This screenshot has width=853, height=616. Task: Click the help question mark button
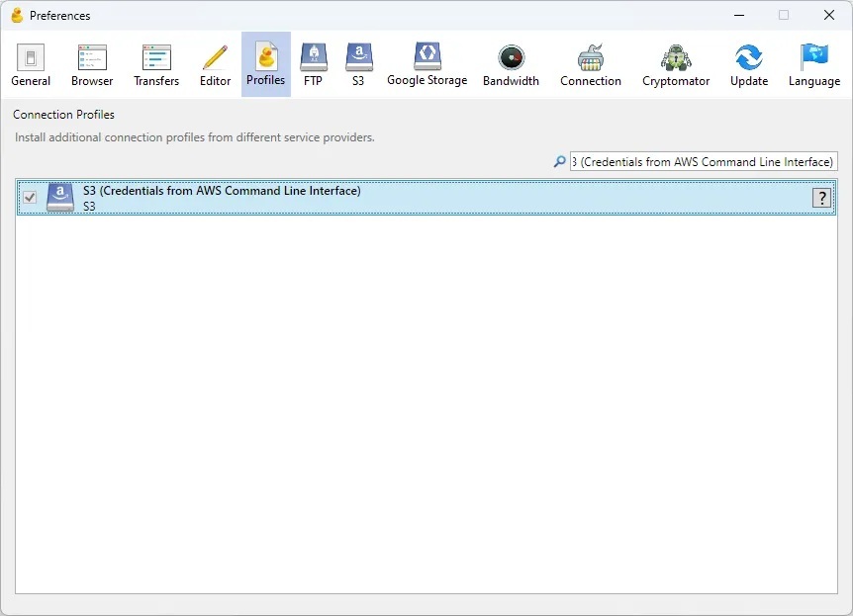pyautogui.click(x=821, y=198)
